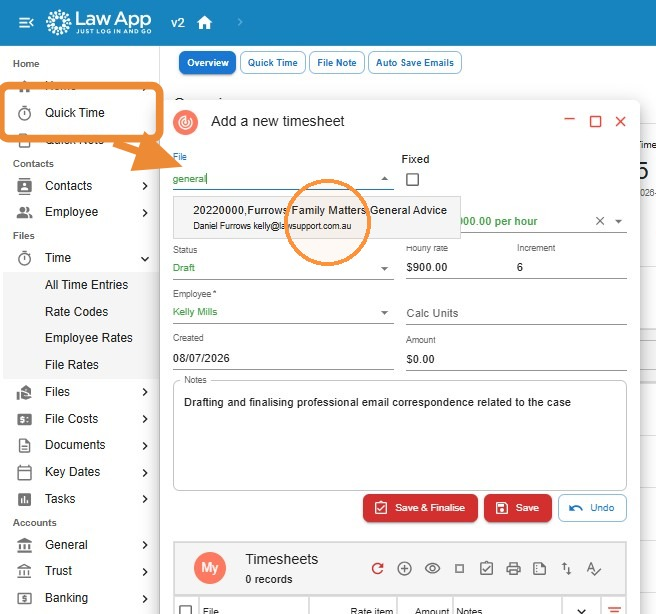The width and height of the screenshot is (656, 614).
Task: Expand the Key Dates sidebar section
Action: [145, 473]
